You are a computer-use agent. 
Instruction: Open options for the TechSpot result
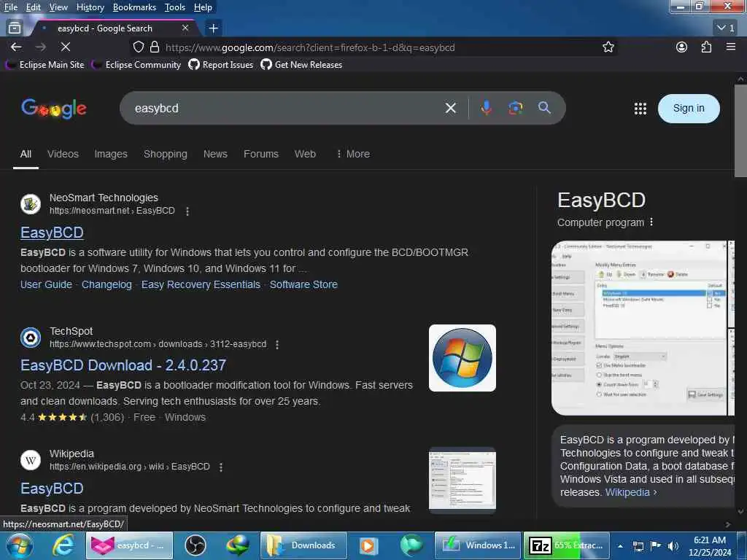pos(276,344)
